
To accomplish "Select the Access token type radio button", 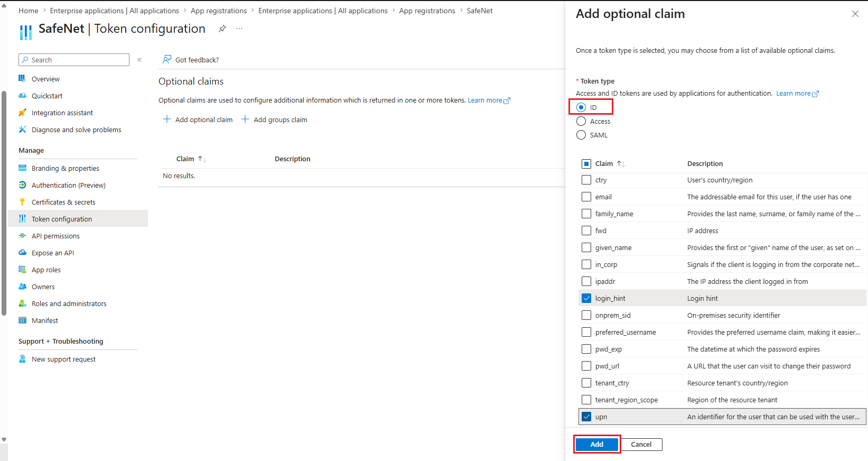I will pos(581,121).
